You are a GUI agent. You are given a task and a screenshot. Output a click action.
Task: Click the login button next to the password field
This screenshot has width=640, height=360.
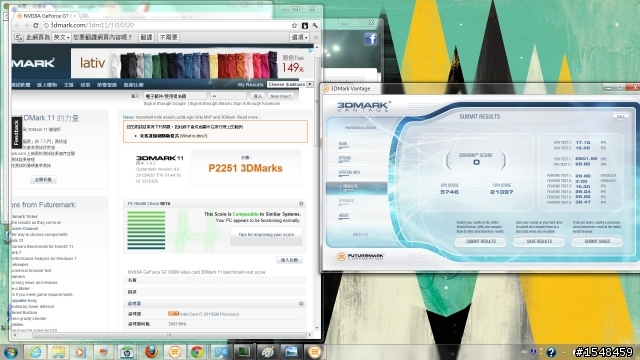tap(258, 96)
